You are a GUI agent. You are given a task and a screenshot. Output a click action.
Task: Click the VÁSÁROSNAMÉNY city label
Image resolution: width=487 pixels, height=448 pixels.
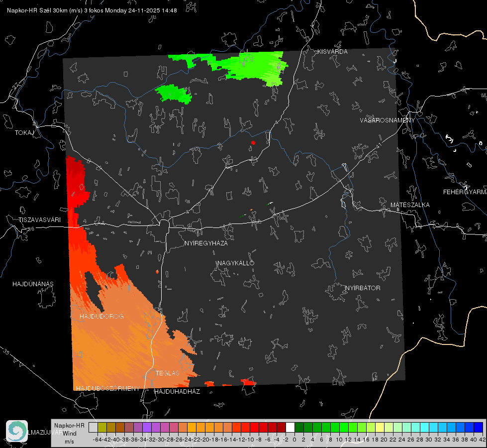click(388, 120)
